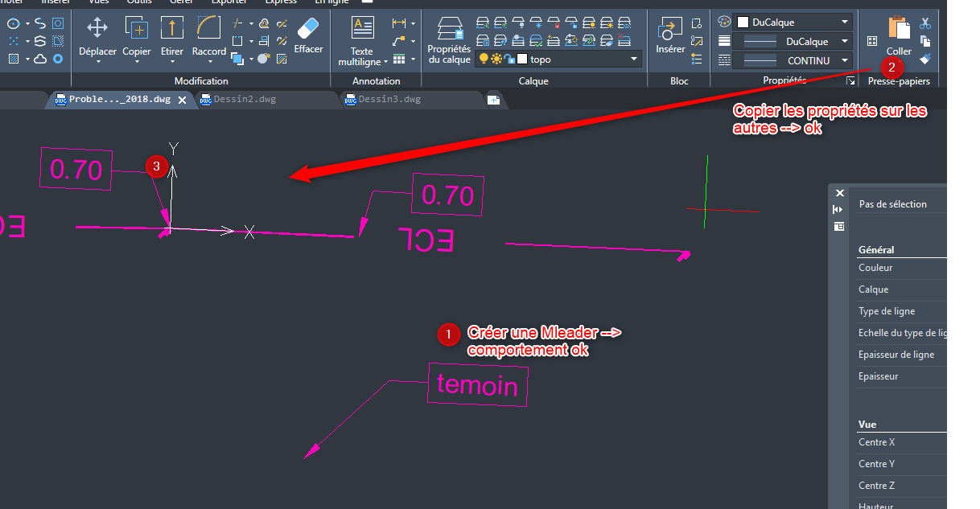
Task: Click the Insérer block tool
Action: point(670,36)
